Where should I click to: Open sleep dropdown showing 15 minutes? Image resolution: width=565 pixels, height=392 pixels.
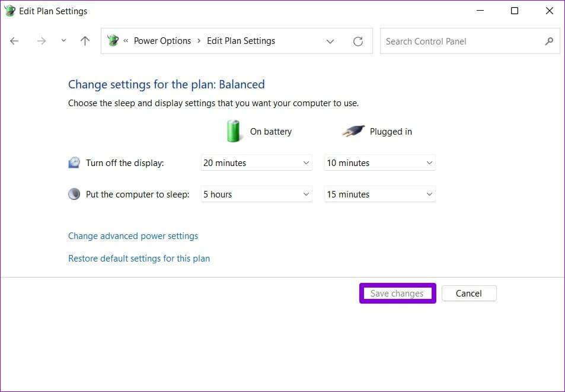(379, 195)
